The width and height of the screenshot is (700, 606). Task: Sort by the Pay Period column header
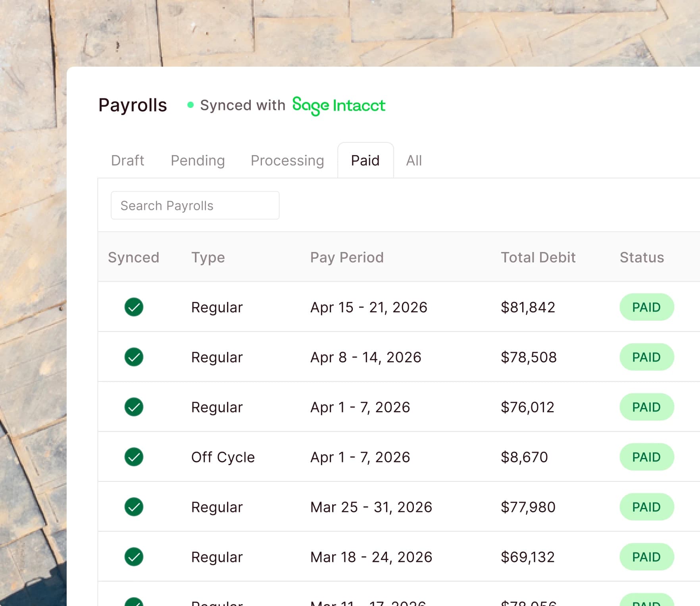347,257
